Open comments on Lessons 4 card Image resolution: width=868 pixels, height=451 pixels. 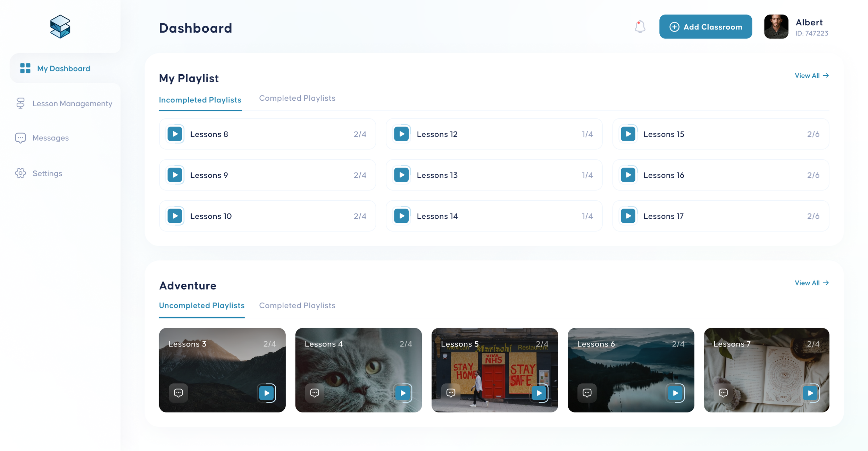pyautogui.click(x=315, y=393)
